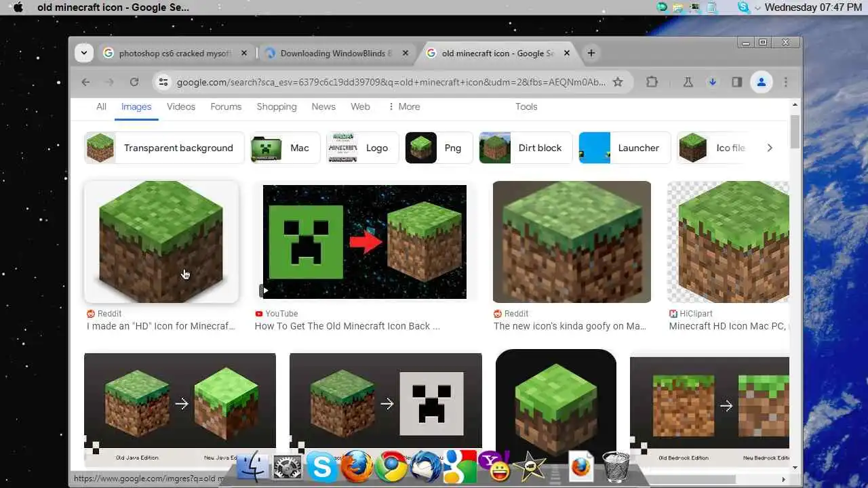868x488 pixels.
Task: Open the Chrome profile avatar
Action: [762, 82]
